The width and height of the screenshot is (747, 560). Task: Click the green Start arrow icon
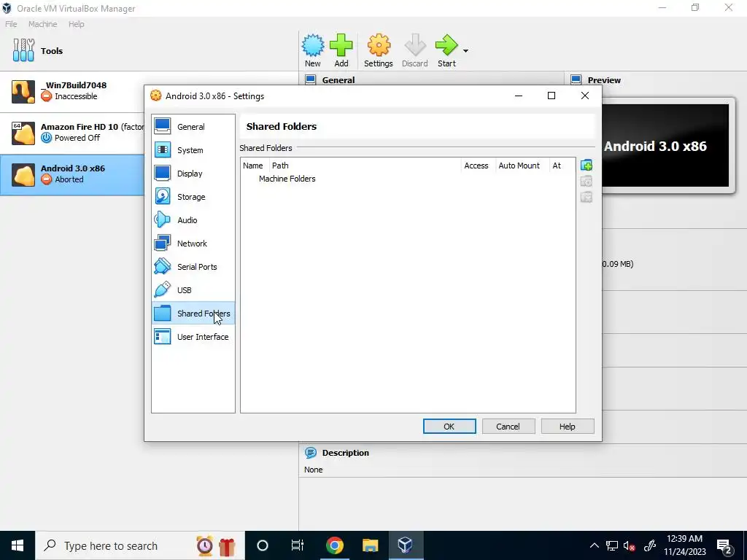tap(446, 50)
